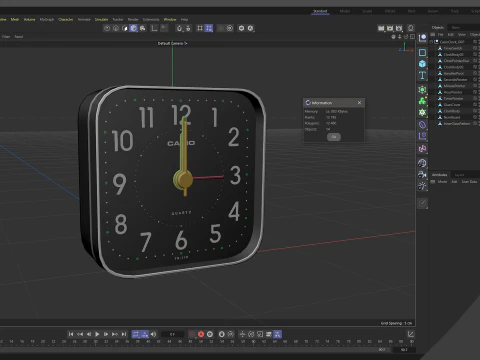Add a light object icon
Image resolution: width=480 pixels, height=360 pixels.
[422, 186]
